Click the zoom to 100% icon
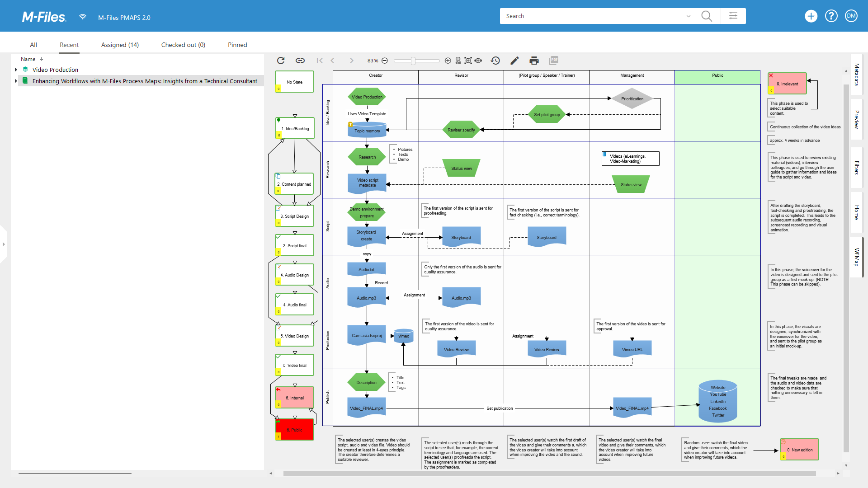The image size is (868, 488). [458, 61]
